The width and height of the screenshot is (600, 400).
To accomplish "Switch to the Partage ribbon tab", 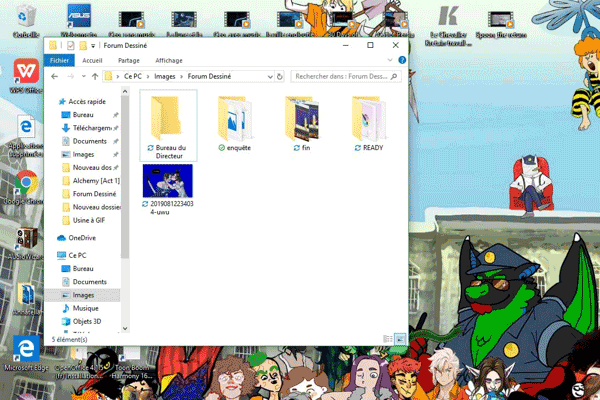I will 129,60.
